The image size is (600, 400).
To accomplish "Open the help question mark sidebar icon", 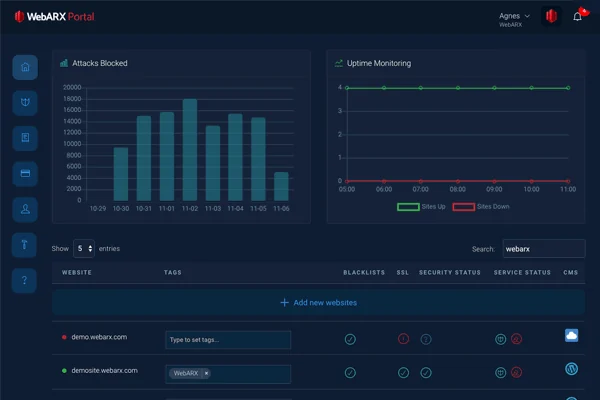I will click(x=24, y=280).
